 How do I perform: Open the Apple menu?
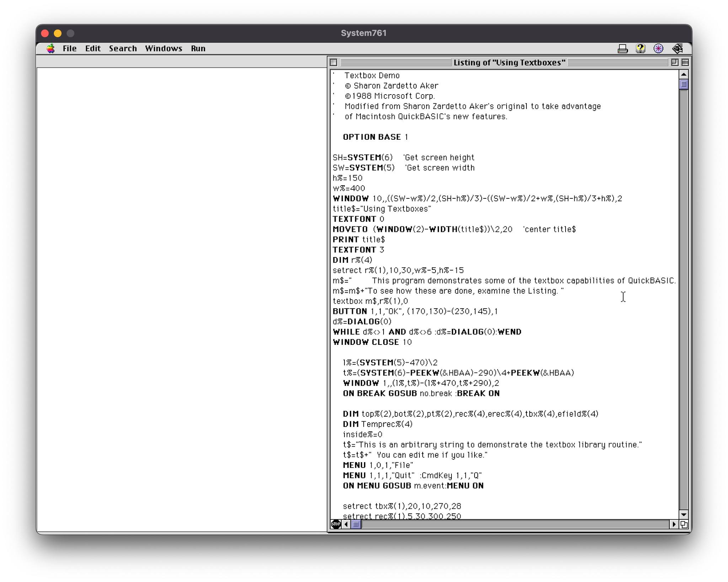coord(51,48)
